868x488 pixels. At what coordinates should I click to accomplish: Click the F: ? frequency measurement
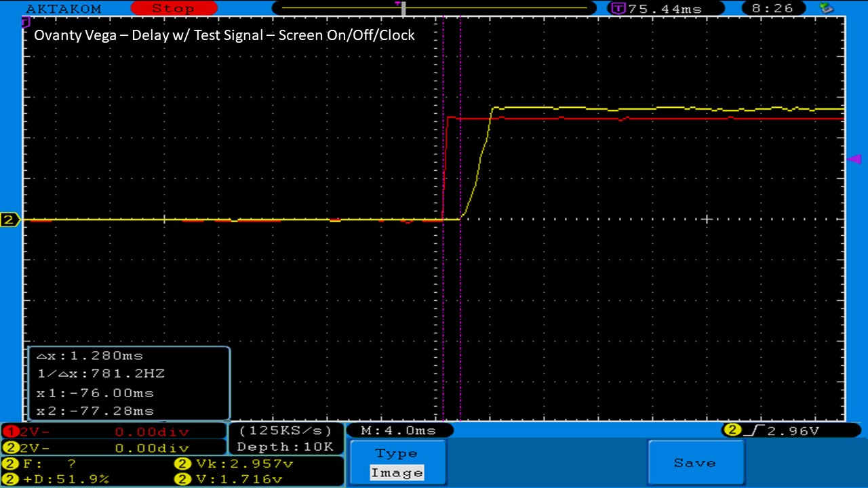pos(41,464)
